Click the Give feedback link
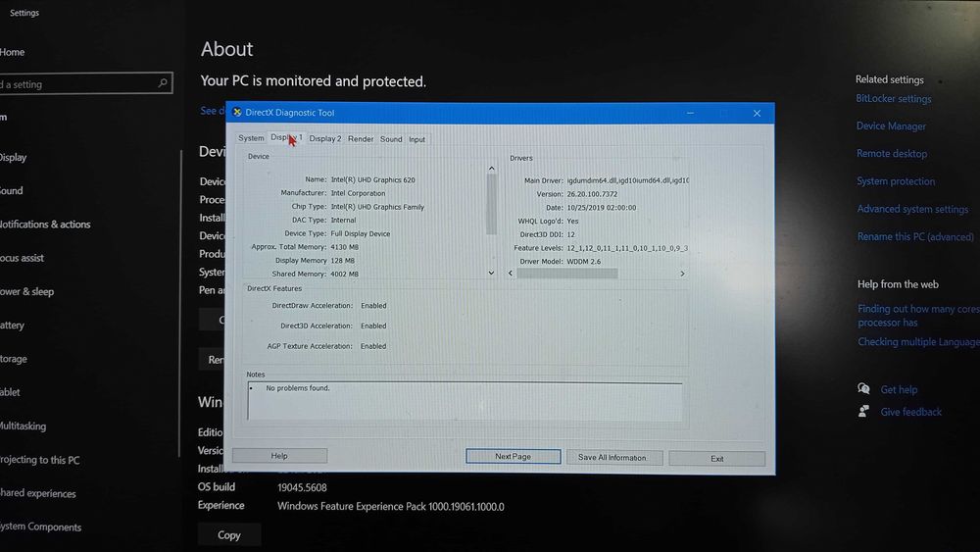 point(910,412)
